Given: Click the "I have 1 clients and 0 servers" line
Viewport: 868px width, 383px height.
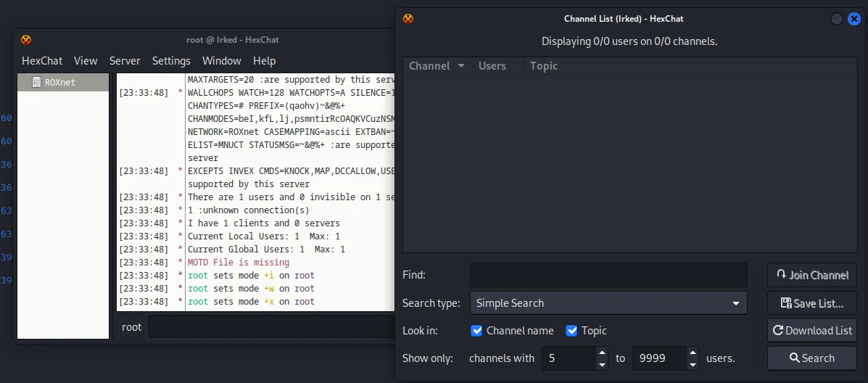Looking at the screenshot, I should 264,223.
